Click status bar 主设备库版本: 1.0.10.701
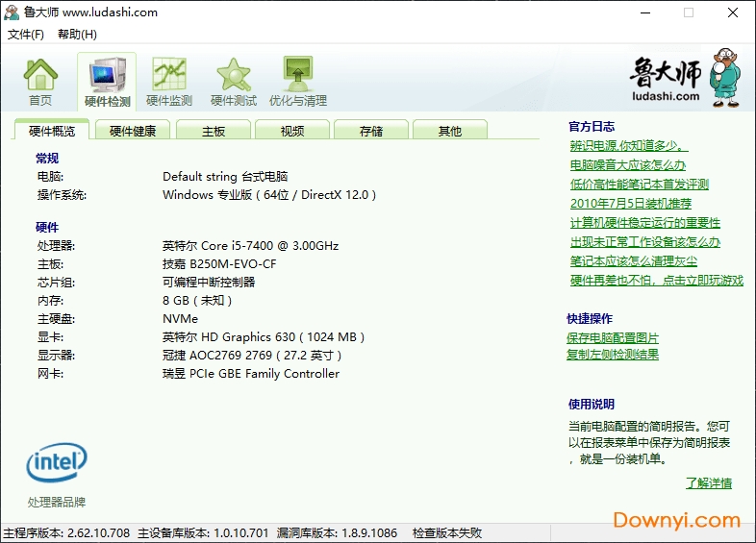Viewport: 756px width, 543px height. point(203,532)
